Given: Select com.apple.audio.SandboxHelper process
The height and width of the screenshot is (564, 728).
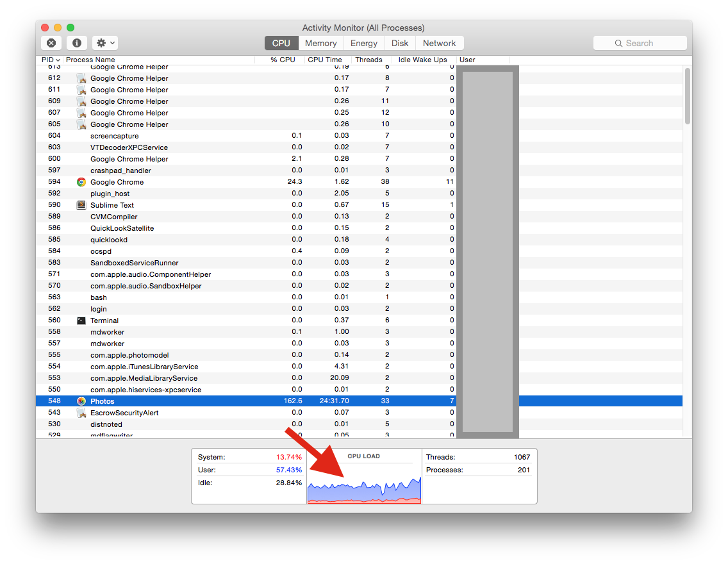Looking at the screenshot, I should pos(359,285).
